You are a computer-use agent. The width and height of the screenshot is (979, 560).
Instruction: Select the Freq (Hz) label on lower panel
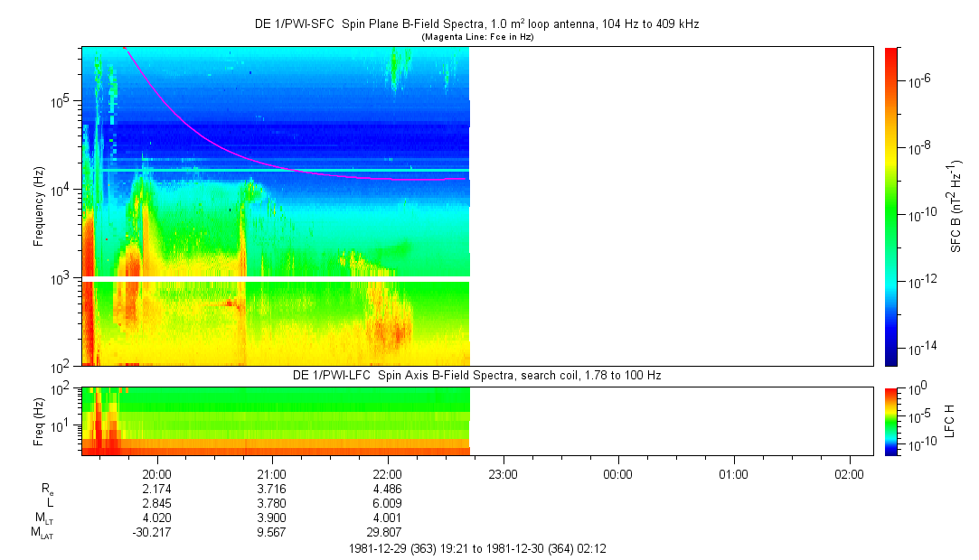coord(39,420)
